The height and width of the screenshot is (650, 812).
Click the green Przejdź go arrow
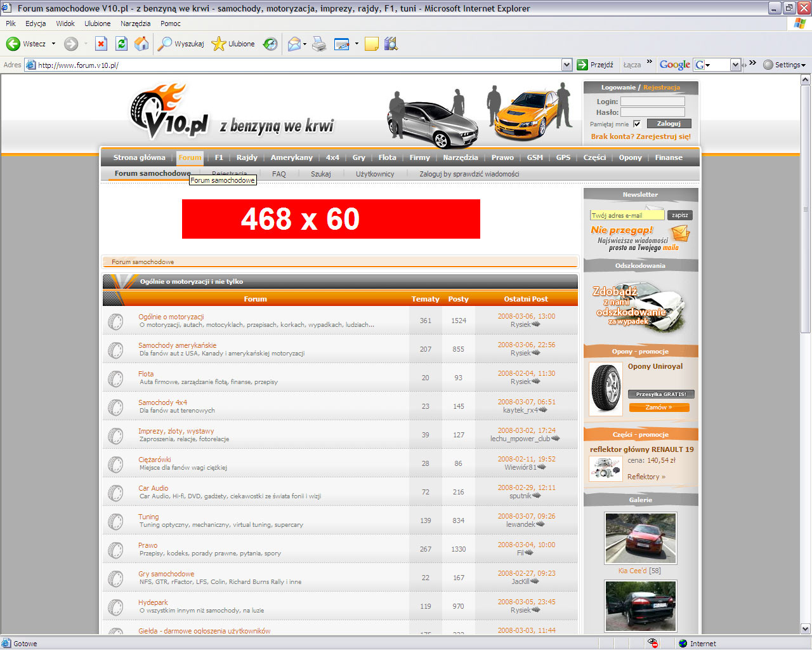pyautogui.click(x=582, y=65)
